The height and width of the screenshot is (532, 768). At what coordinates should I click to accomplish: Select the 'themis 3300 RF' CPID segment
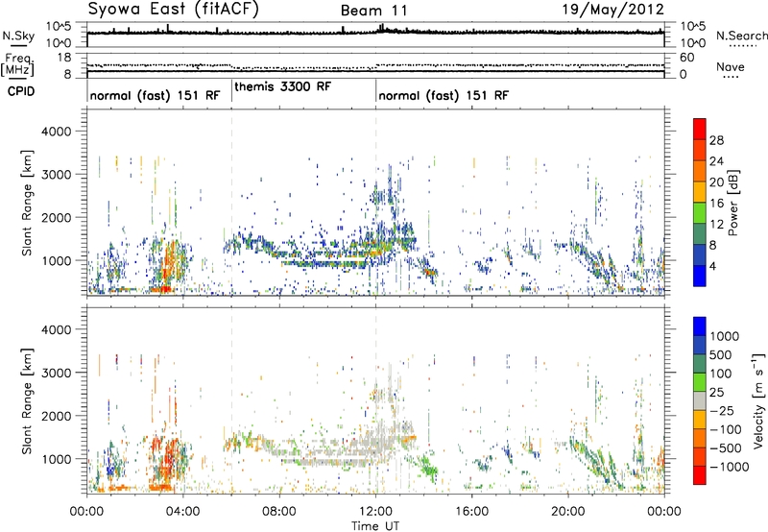[282, 86]
